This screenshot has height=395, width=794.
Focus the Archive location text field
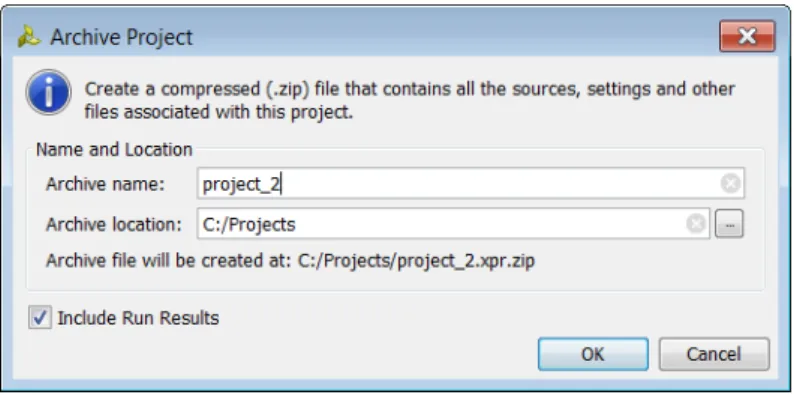(453, 224)
